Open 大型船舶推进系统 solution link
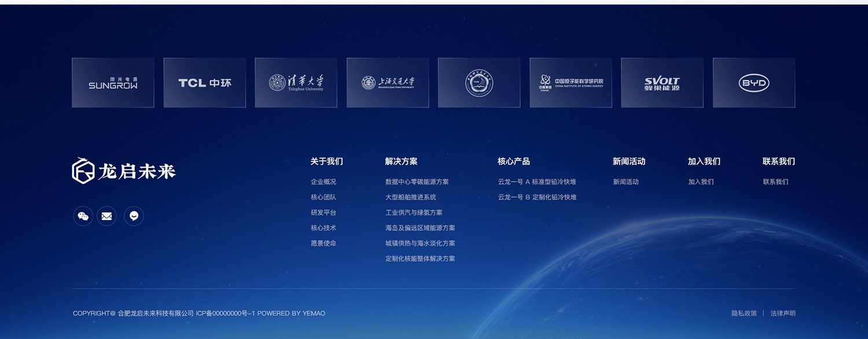The image size is (868, 339). (x=411, y=197)
